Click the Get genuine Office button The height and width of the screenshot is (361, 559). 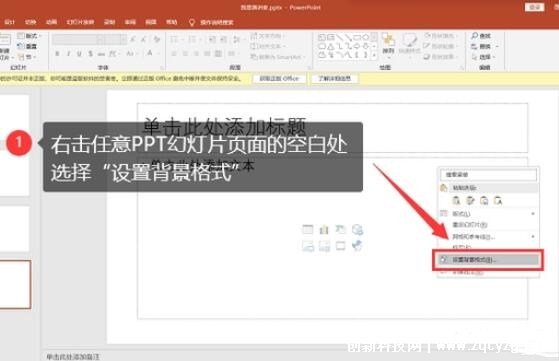pos(279,78)
